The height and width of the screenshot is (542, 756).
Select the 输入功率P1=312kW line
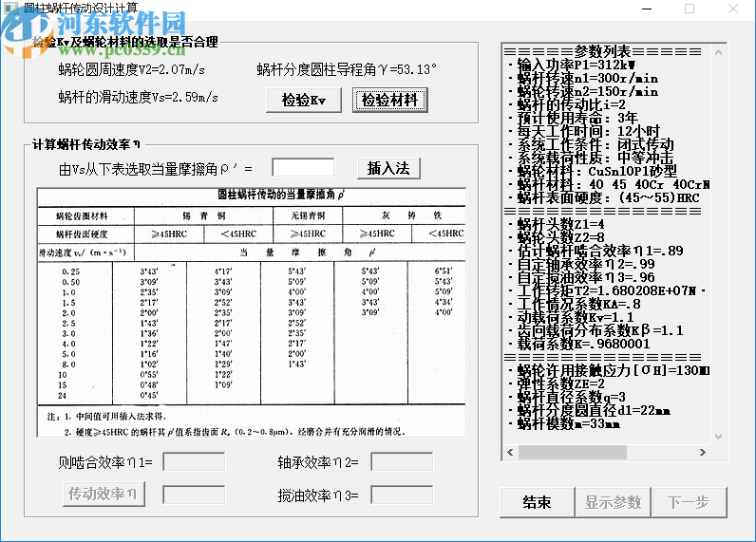click(x=572, y=65)
